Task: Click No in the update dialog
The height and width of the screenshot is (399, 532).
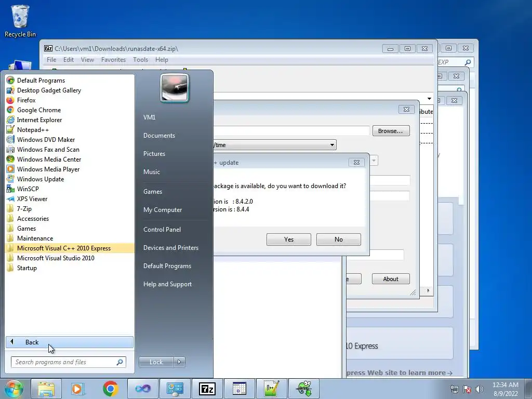Action: pyautogui.click(x=339, y=239)
